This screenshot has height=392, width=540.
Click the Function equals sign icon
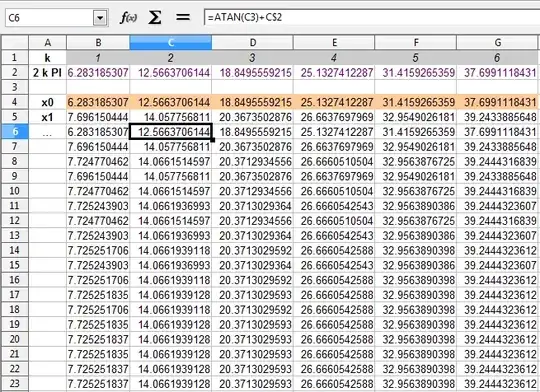click(x=183, y=17)
